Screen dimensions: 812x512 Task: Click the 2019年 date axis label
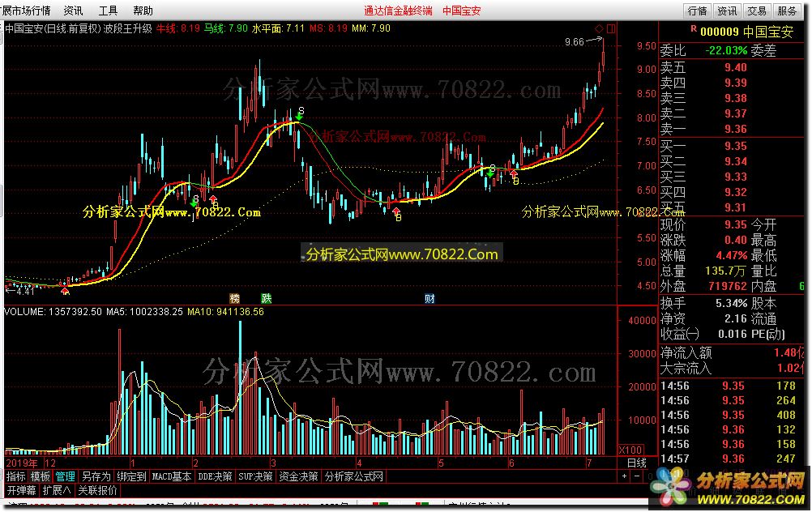pos(22,463)
